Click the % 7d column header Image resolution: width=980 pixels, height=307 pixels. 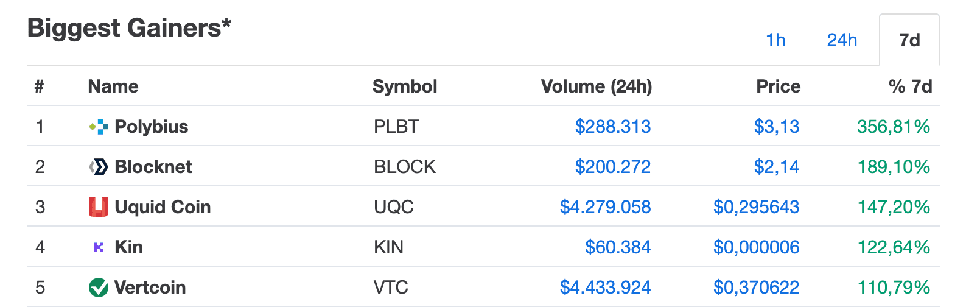click(x=910, y=86)
